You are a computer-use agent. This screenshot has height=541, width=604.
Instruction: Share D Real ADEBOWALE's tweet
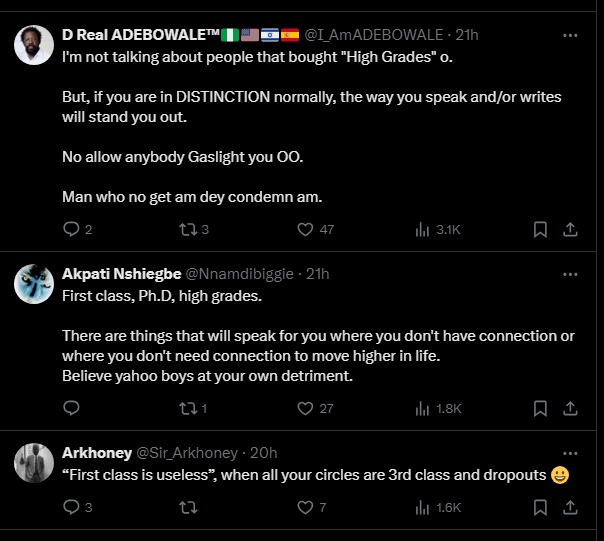click(x=570, y=229)
